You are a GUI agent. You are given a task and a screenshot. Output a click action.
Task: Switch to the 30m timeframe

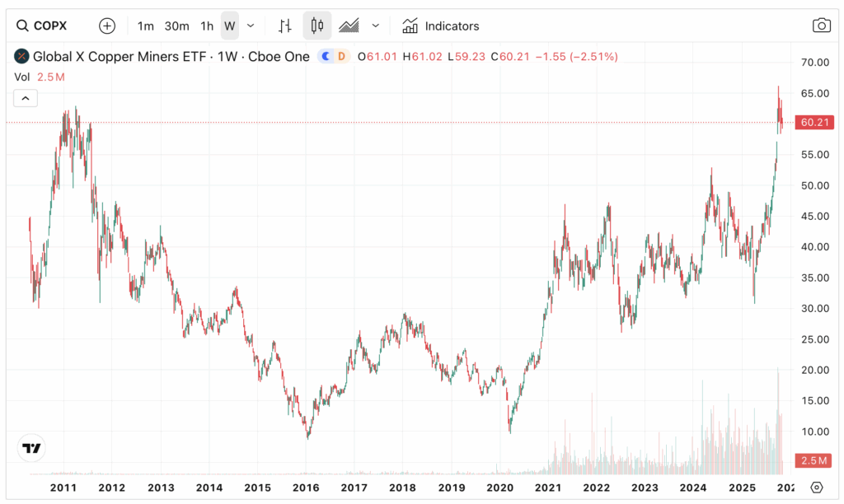(x=176, y=26)
